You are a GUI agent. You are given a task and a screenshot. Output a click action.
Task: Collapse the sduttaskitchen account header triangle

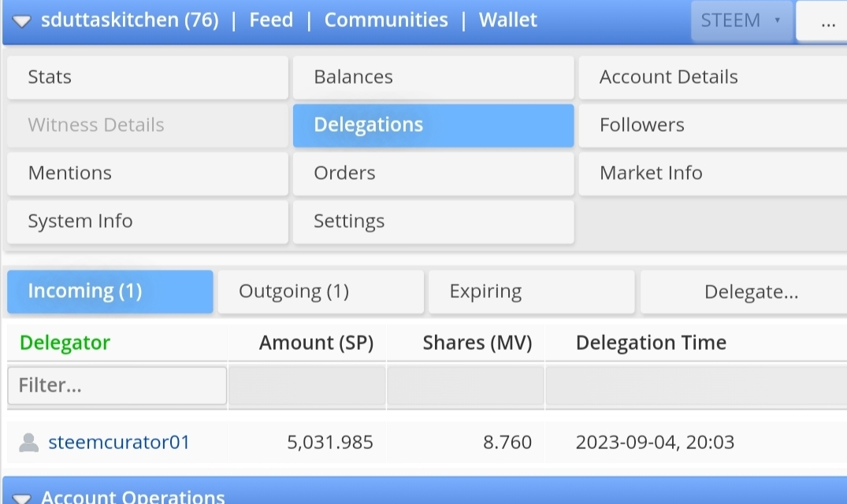(x=21, y=21)
